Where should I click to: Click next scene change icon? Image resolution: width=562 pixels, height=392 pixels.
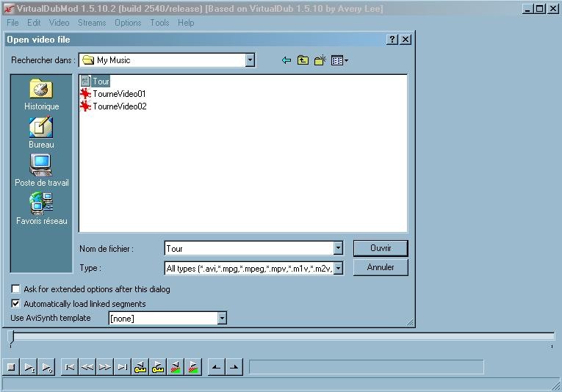tap(192, 367)
